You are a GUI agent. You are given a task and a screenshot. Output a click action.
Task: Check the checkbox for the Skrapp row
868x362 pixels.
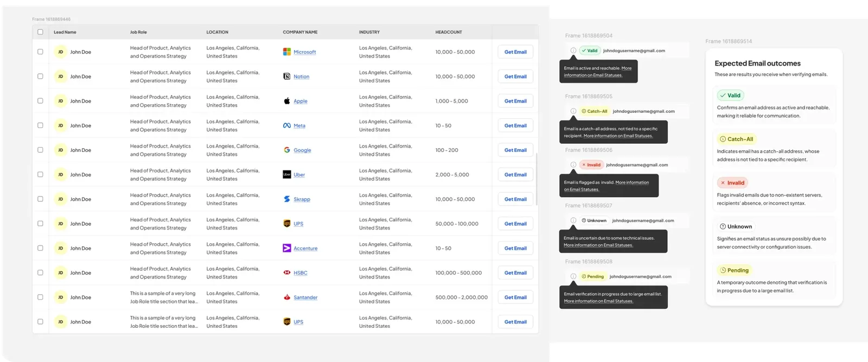pyautogui.click(x=40, y=199)
